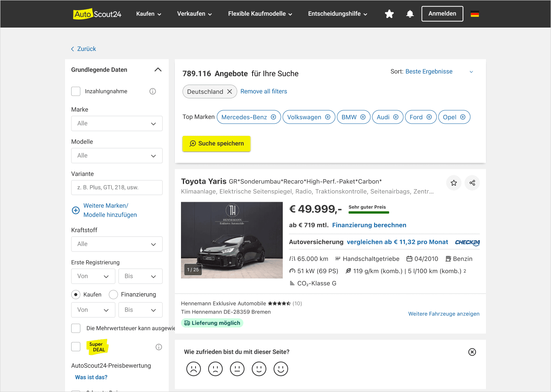The image size is (551, 392).
Task: Click inside the Variante input field
Action: pyautogui.click(x=117, y=188)
